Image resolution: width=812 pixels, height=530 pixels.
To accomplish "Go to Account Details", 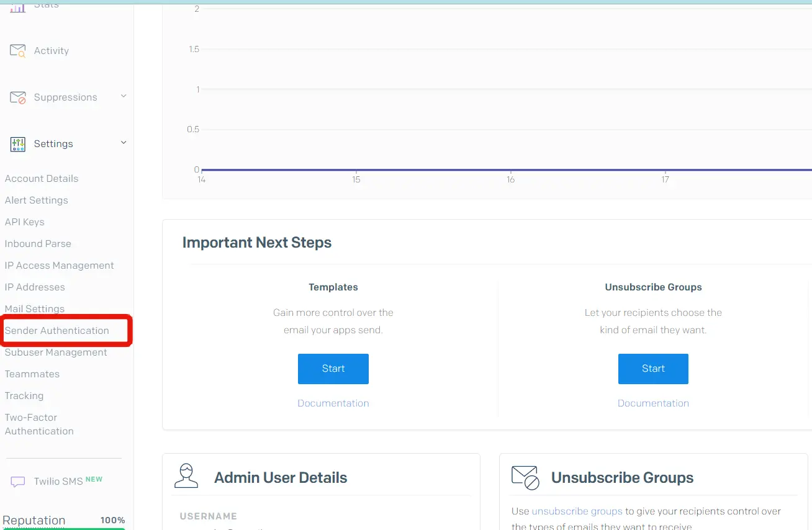I will coord(42,179).
